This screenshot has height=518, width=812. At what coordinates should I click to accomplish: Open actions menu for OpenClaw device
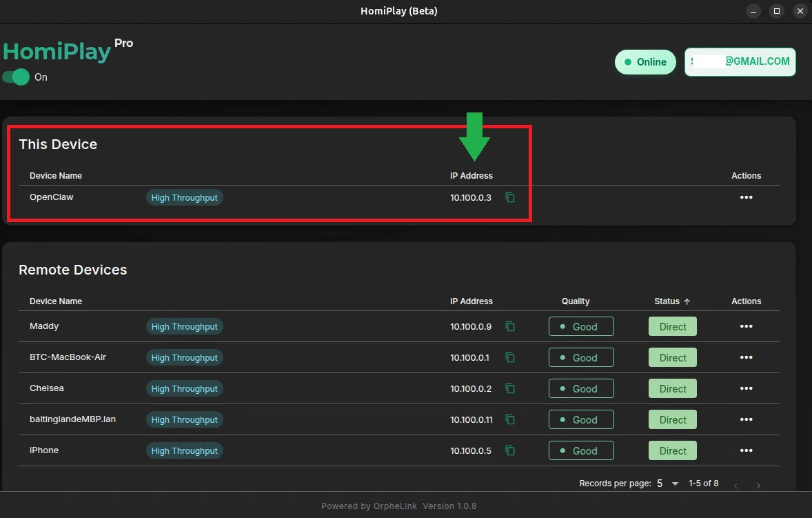coord(747,197)
